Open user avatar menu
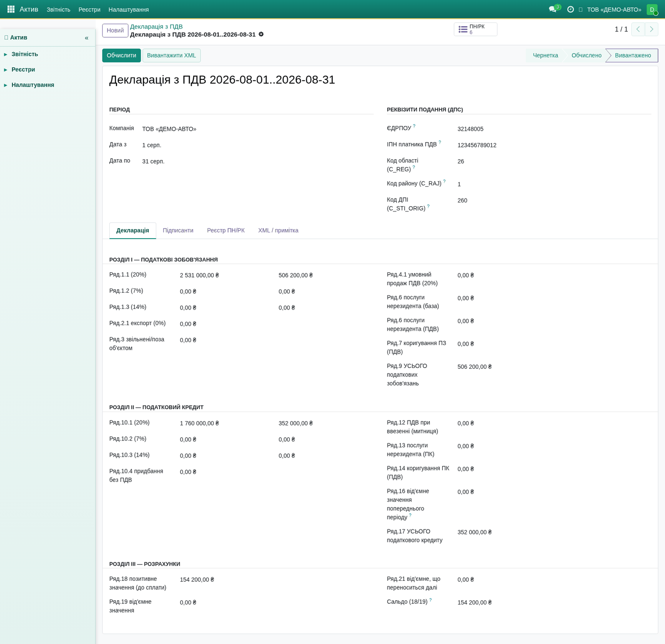Viewport: 665px width, 644px height. [x=652, y=10]
